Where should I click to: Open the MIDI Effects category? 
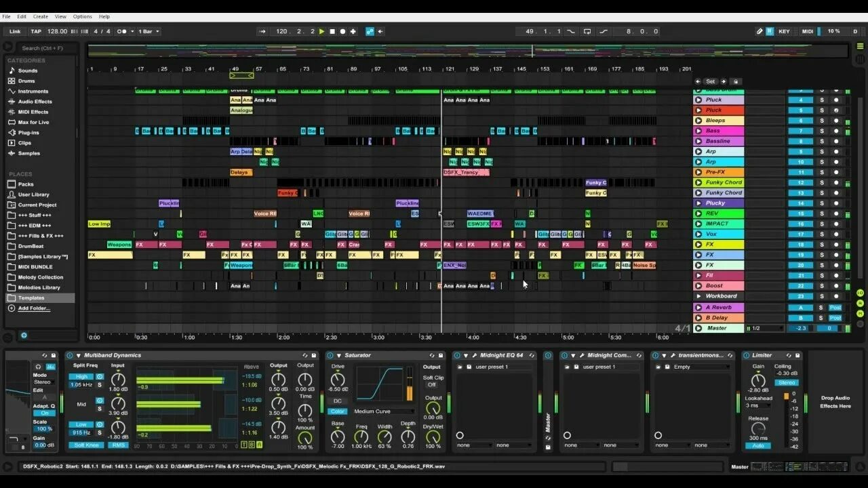click(33, 112)
